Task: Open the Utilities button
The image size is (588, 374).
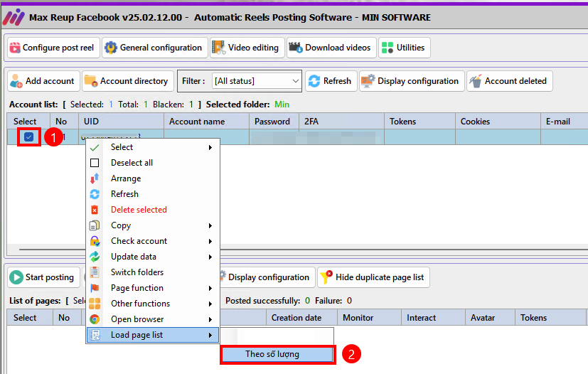Action: tap(405, 48)
